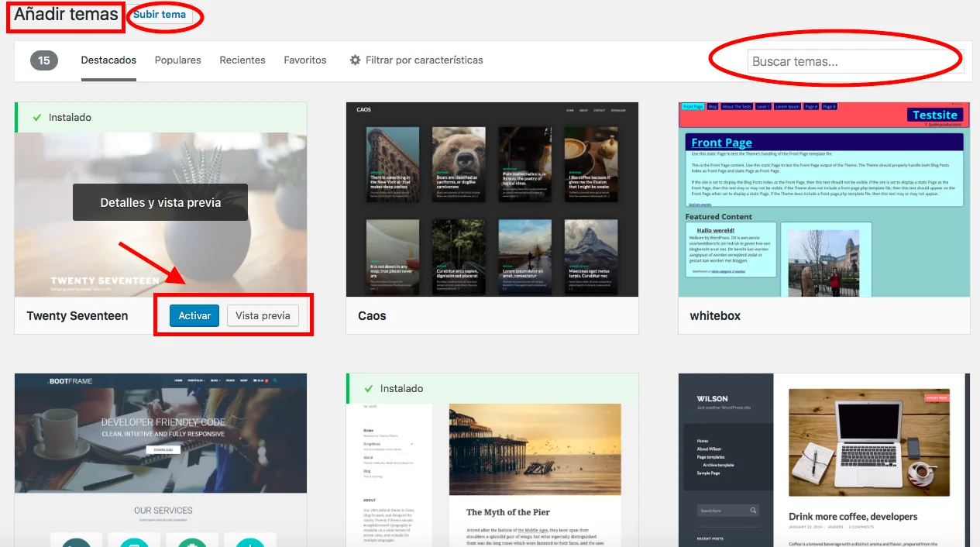Open the Caos theme screenshot

492,199
